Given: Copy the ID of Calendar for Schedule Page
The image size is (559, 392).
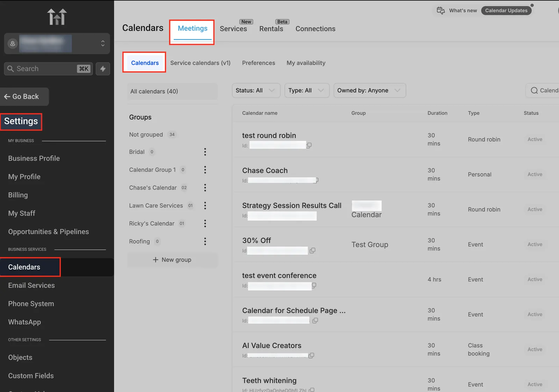Looking at the screenshot, I should 315,320.
